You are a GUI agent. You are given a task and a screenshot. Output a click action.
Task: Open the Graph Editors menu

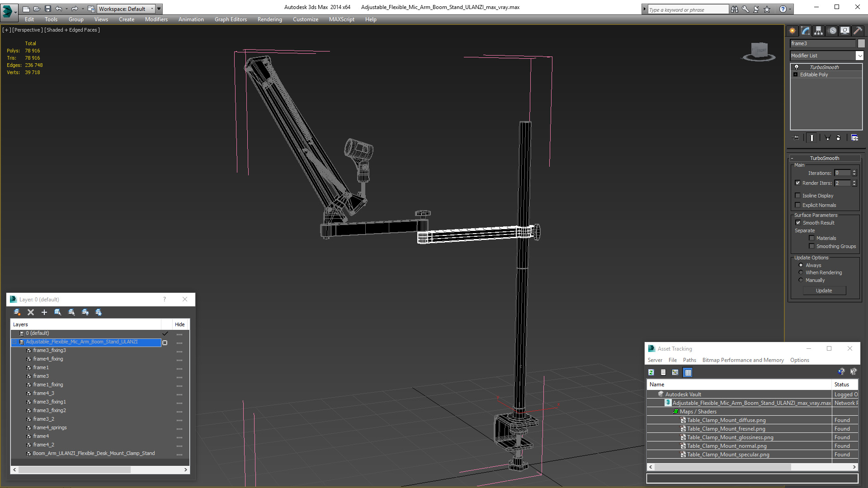(231, 19)
